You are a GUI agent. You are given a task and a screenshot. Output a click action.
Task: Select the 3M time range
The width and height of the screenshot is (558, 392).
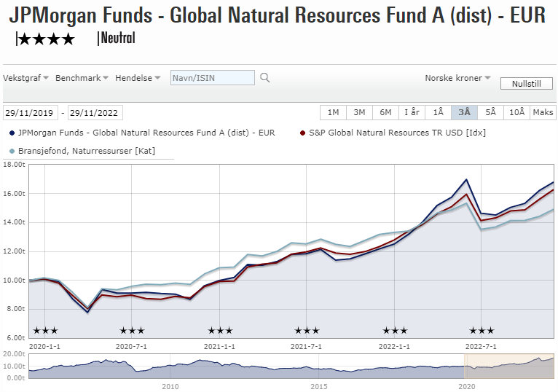click(x=359, y=112)
